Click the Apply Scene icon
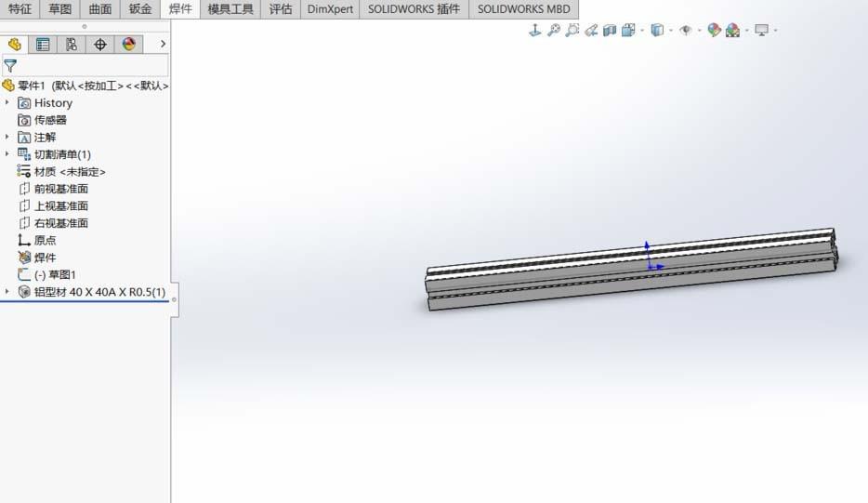Screen dimensions: 868x503 point(732,30)
